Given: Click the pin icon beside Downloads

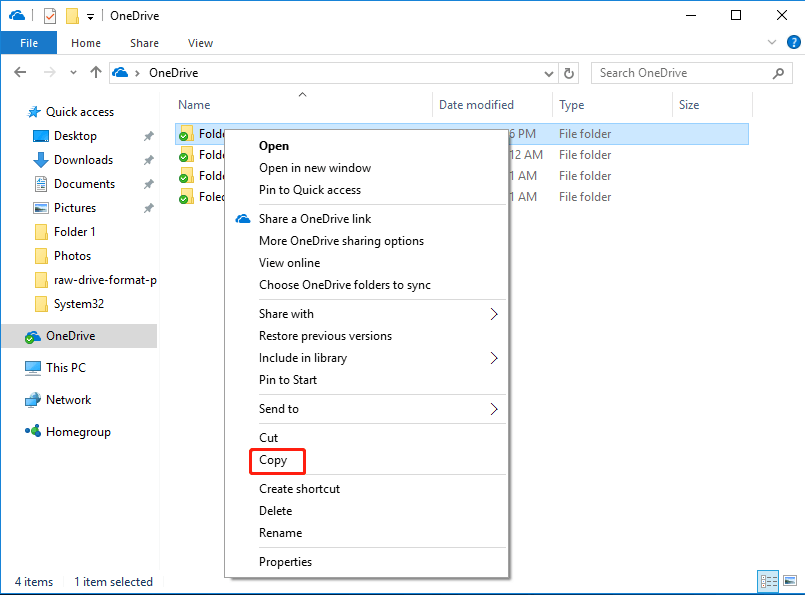Looking at the screenshot, I should (x=148, y=160).
